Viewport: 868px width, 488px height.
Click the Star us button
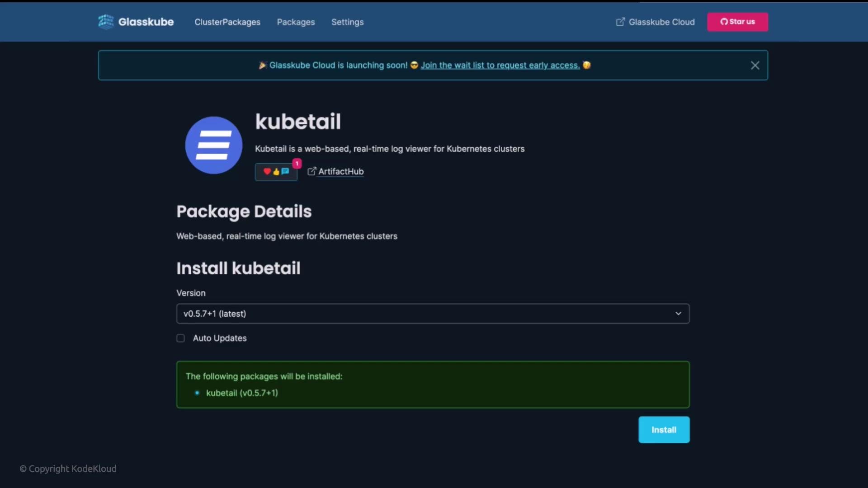tap(737, 22)
